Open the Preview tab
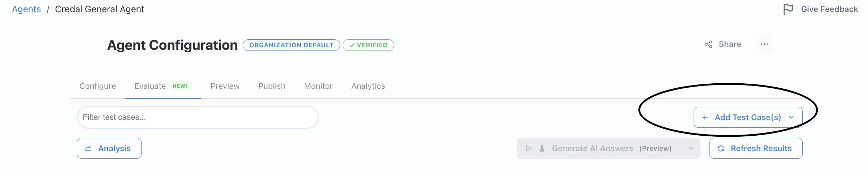The image size is (868, 171). pyautogui.click(x=225, y=86)
